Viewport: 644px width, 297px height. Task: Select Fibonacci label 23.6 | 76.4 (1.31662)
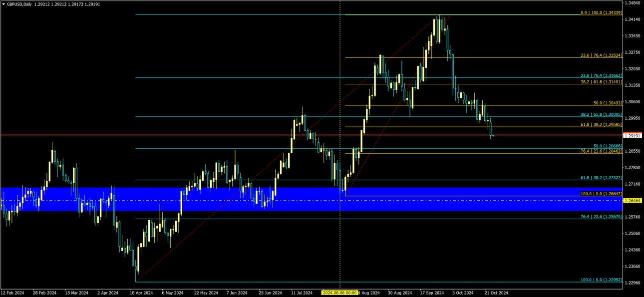coord(601,75)
